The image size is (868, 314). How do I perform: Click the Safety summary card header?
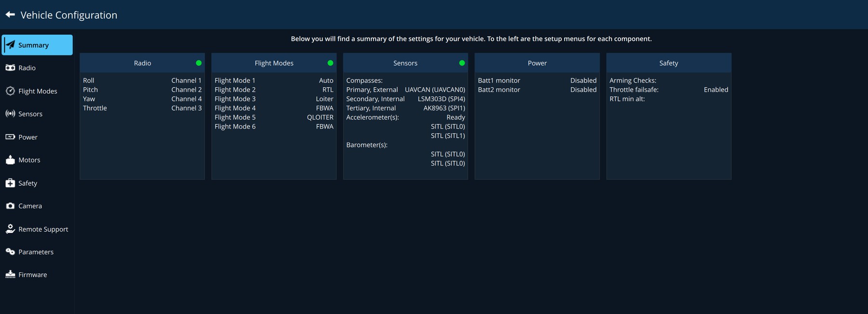pos(669,63)
